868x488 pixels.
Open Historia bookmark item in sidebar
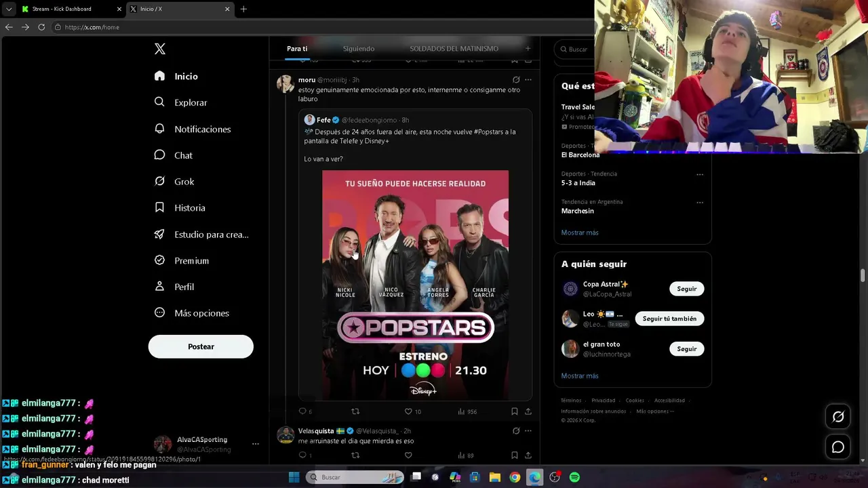click(x=180, y=208)
